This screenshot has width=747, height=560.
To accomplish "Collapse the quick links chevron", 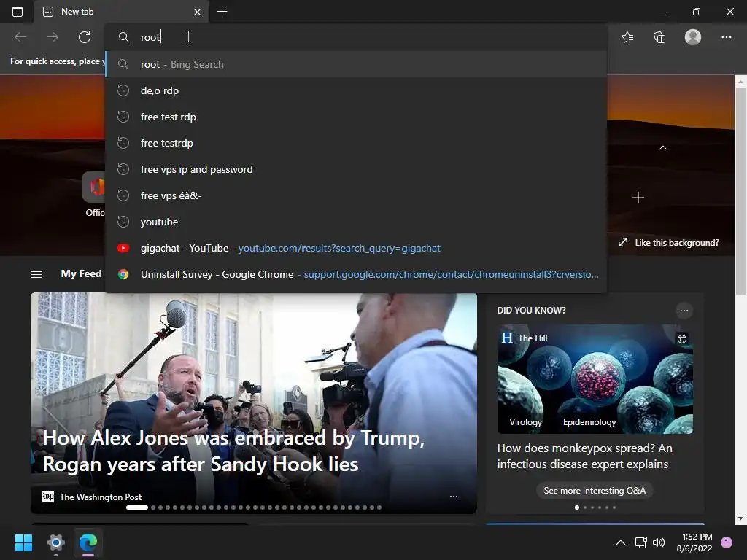I will click(662, 147).
